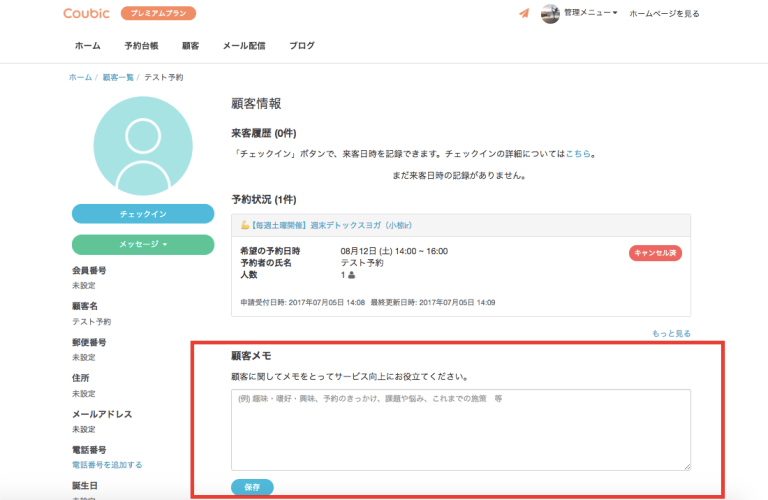This screenshot has width=768, height=500.
Task: Click the 最終更新日時 timestamp text
Action: coord(432,303)
